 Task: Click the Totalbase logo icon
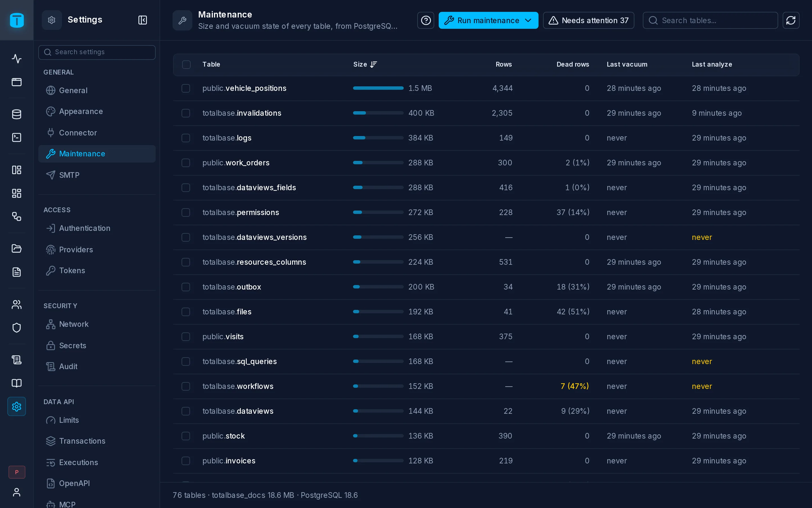[17, 20]
